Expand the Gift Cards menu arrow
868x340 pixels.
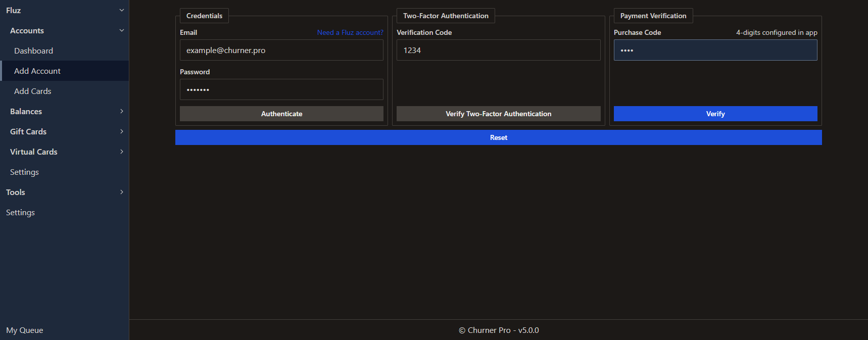(x=121, y=131)
